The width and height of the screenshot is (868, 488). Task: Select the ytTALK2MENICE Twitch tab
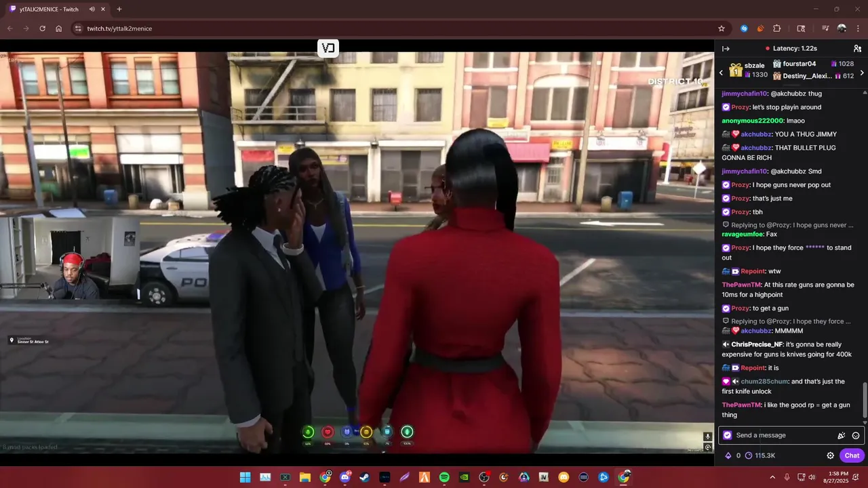click(58, 9)
